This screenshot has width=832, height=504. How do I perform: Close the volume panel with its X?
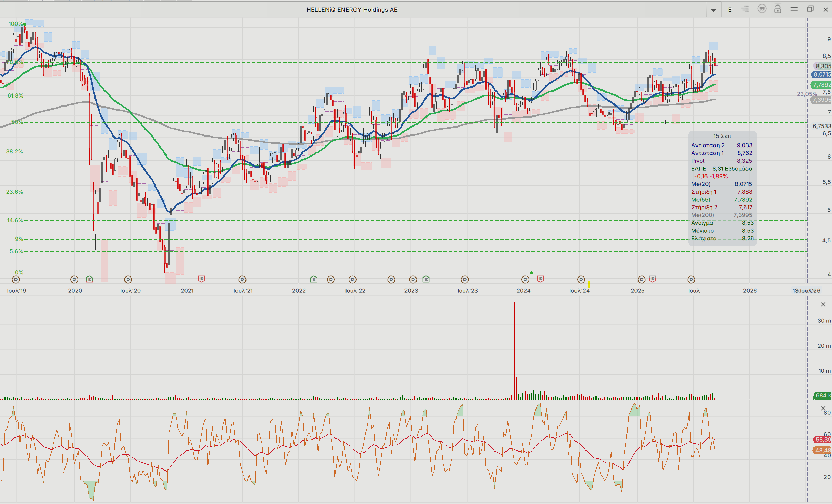coord(823,304)
